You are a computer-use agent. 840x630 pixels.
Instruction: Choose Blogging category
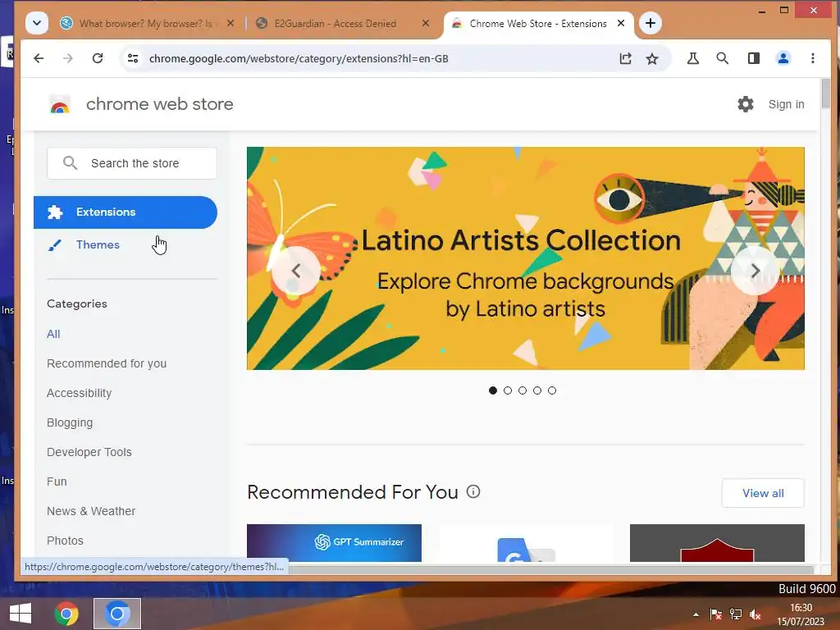[x=70, y=422]
